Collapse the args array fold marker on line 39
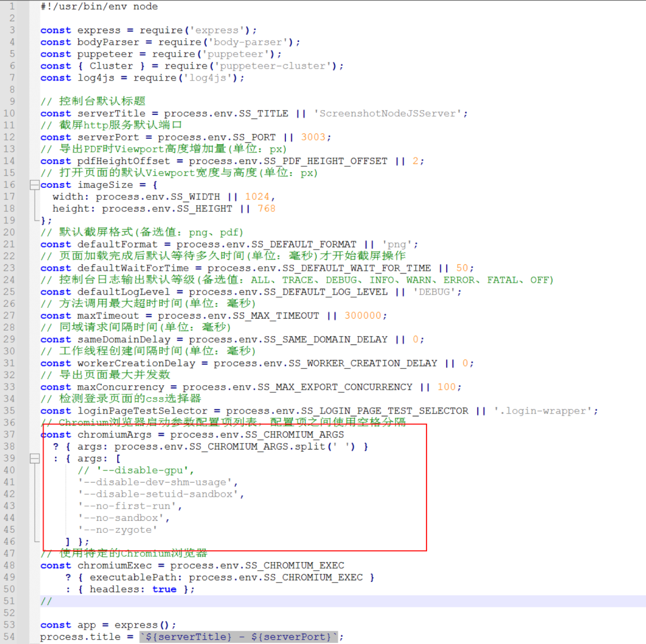Viewport: 646px width, 644px height. [35, 458]
